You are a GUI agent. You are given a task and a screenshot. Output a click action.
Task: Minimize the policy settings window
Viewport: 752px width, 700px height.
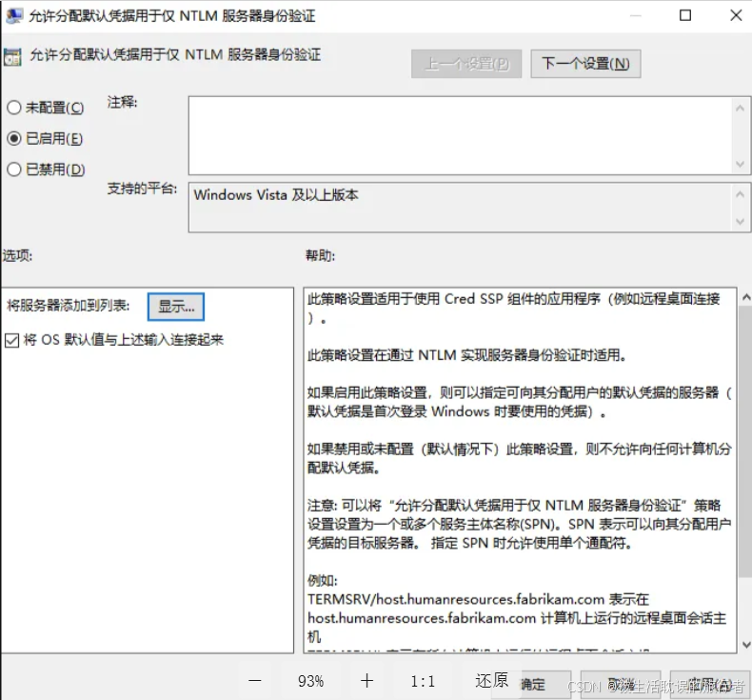click(x=636, y=15)
